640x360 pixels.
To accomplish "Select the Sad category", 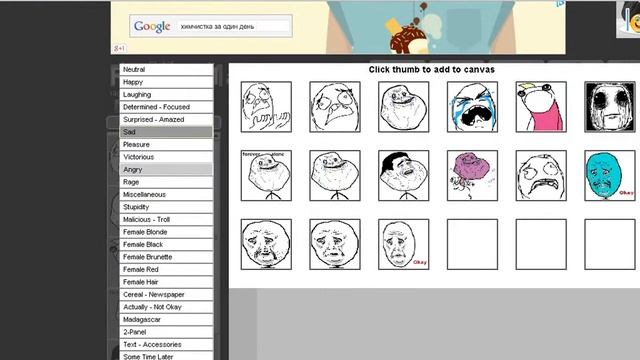I will pos(166,132).
